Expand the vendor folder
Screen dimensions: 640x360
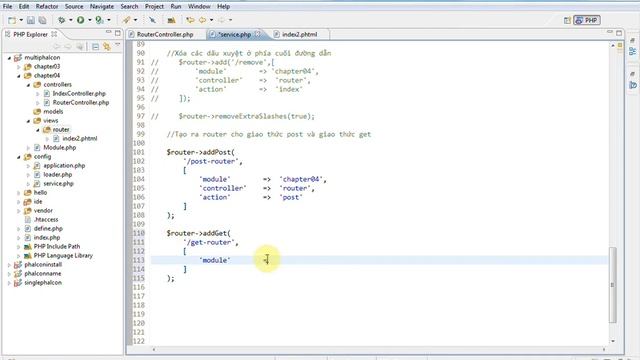pos(19,211)
